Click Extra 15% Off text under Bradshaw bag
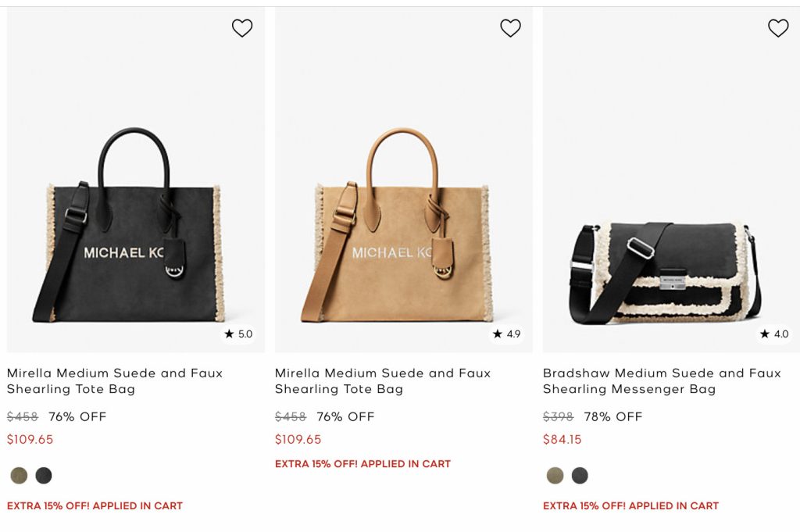Screen dimensions: 800x532 (630, 505)
